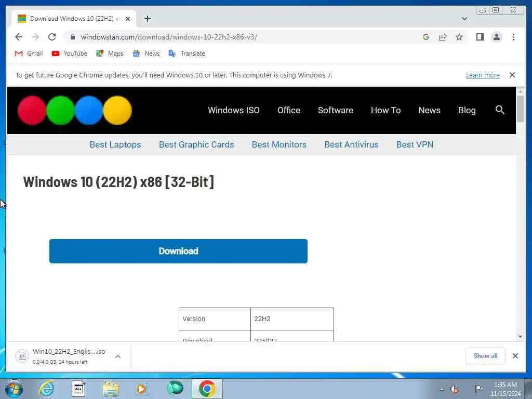Follow Best Antivirus link
Image resolution: width=532 pixels, height=399 pixels.
tap(351, 144)
